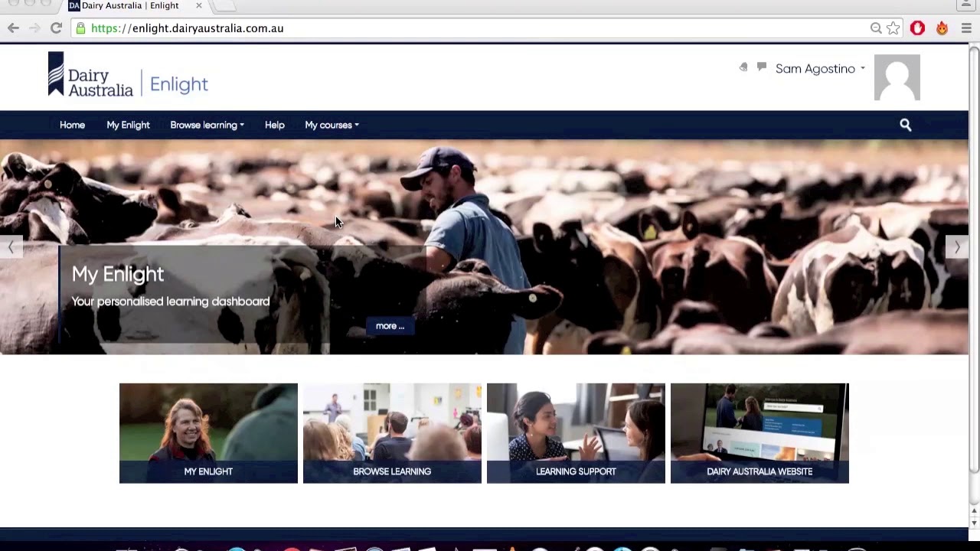Image resolution: width=980 pixels, height=551 pixels.
Task: Bookmark the page with the star icon
Action: (893, 28)
